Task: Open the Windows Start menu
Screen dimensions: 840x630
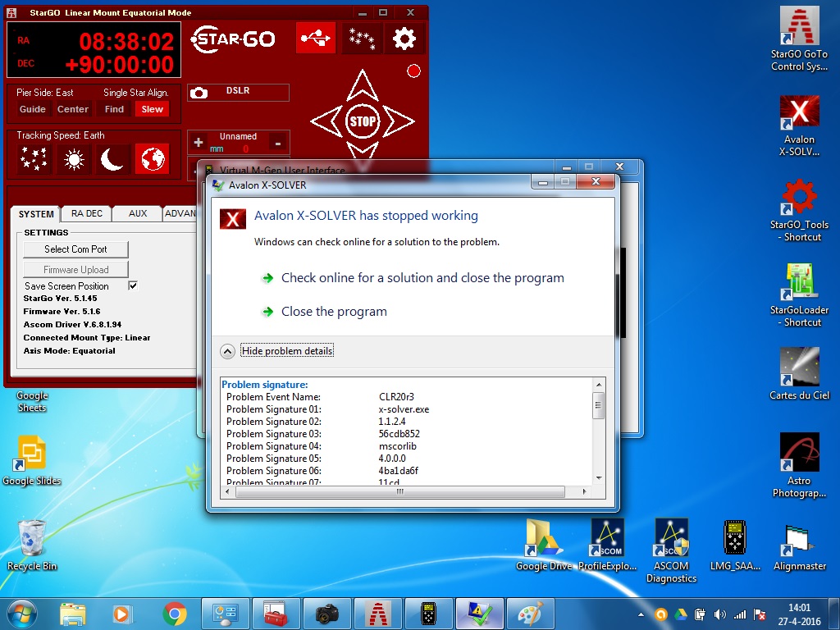Action: 22,614
